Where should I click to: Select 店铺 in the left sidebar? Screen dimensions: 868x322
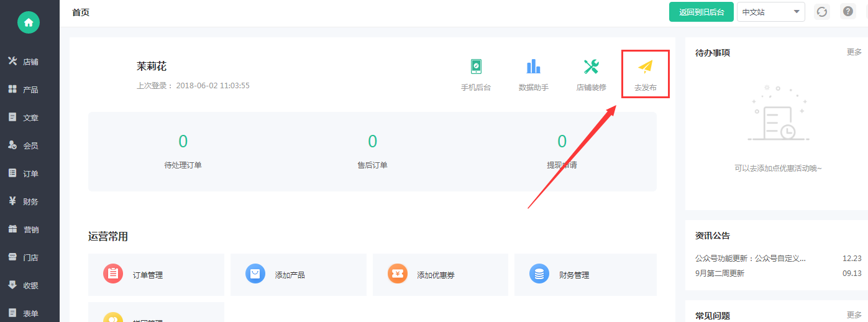tap(29, 62)
